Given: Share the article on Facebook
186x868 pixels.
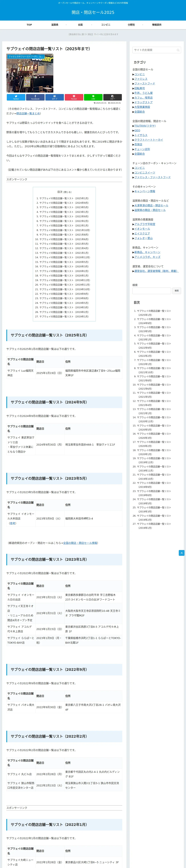Looking at the screenshot, I should tap(35, 97).
